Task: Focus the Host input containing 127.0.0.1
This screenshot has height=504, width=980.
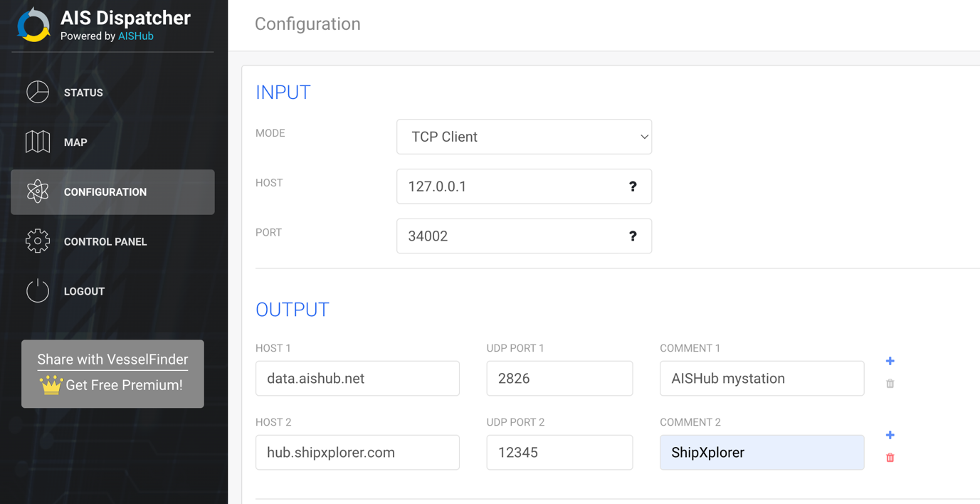Action: click(524, 187)
